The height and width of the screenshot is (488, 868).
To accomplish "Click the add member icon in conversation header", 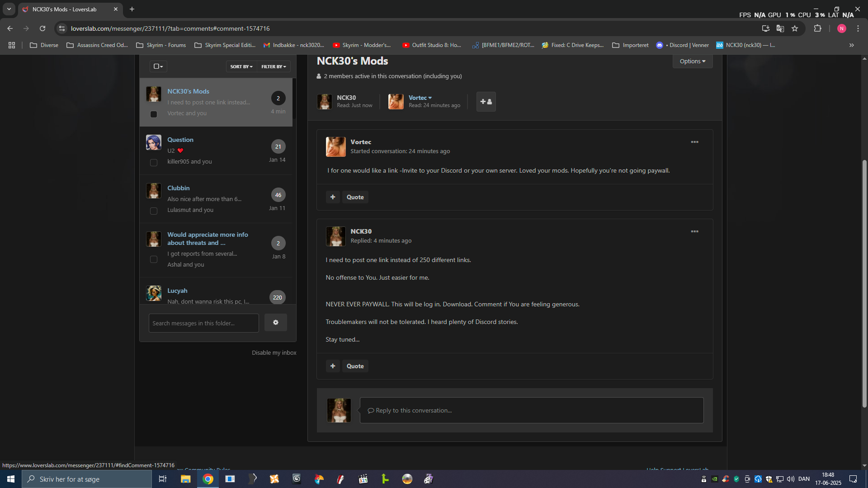I will click(486, 102).
